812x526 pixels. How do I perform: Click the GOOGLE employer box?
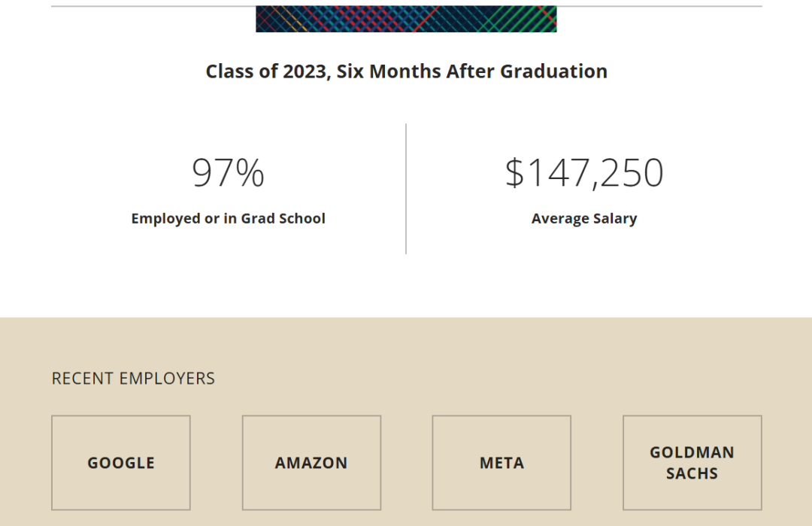point(121,463)
